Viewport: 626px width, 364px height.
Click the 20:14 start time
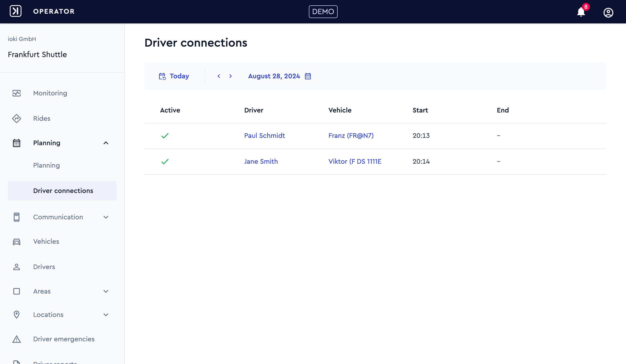(421, 162)
